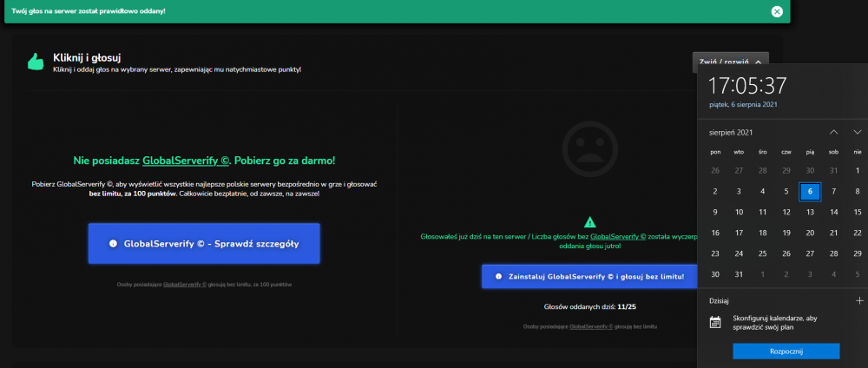Click the Kliknij i głosuj heading
868x368 pixels.
tap(87, 57)
